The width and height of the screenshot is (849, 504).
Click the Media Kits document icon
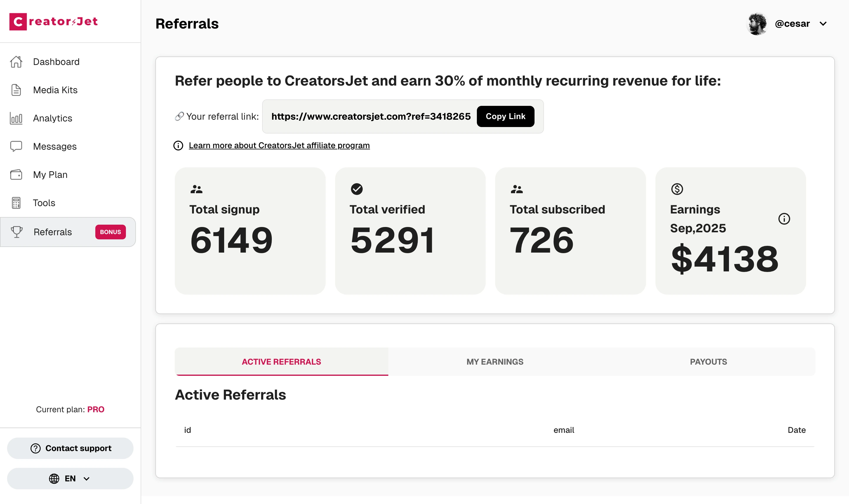16,90
